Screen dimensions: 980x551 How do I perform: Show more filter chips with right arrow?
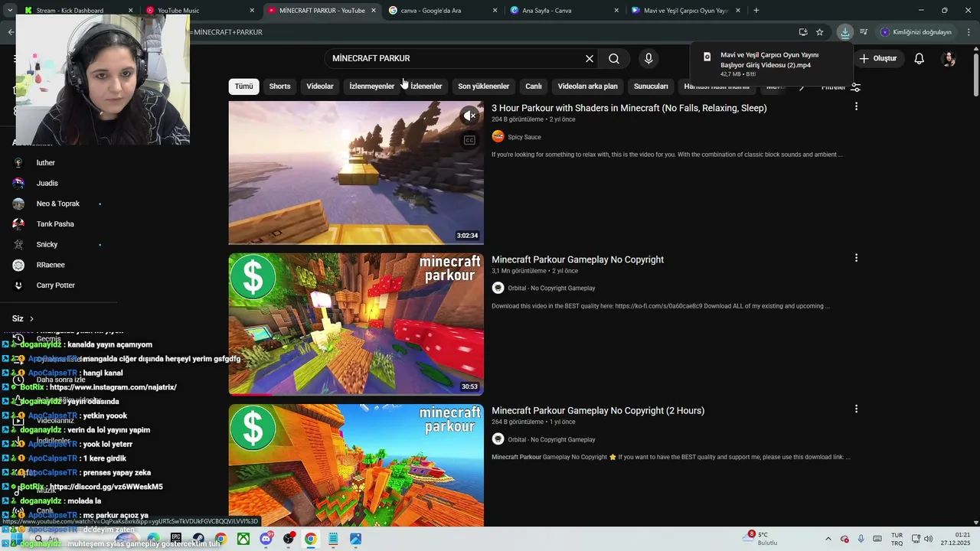(802, 86)
